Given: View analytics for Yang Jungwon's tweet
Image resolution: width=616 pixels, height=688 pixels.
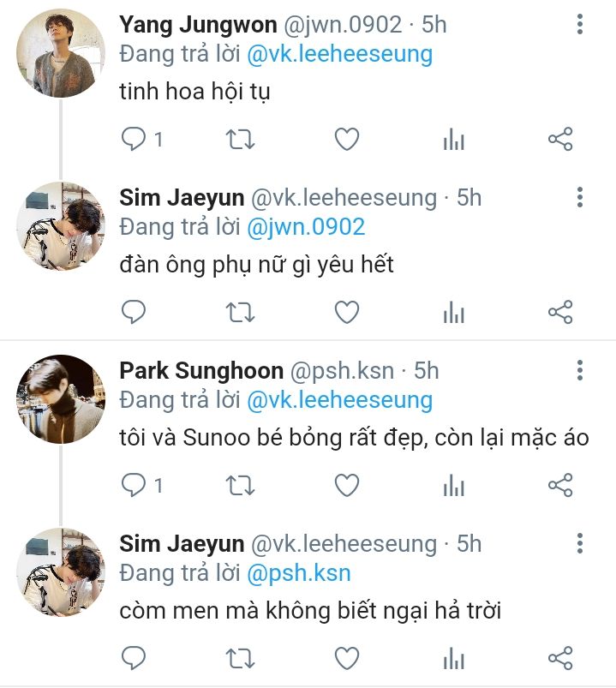Looking at the screenshot, I should click(453, 140).
